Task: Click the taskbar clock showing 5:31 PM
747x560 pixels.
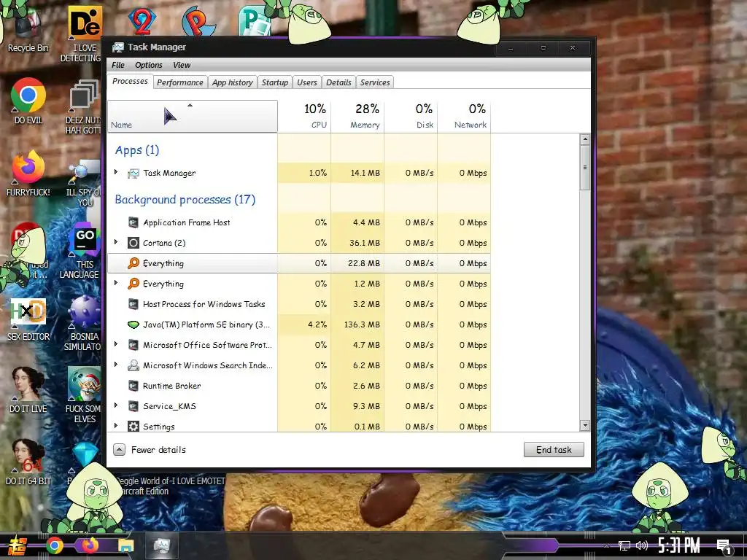Action: click(x=679, y=545)
